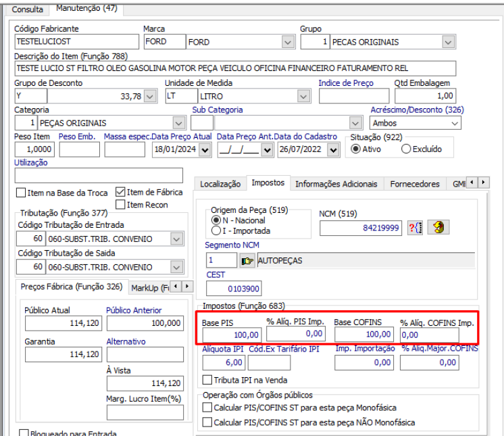Expand the Categoria PEÇAS ORIGINAIS dropdown

click(x=179, y=123)
